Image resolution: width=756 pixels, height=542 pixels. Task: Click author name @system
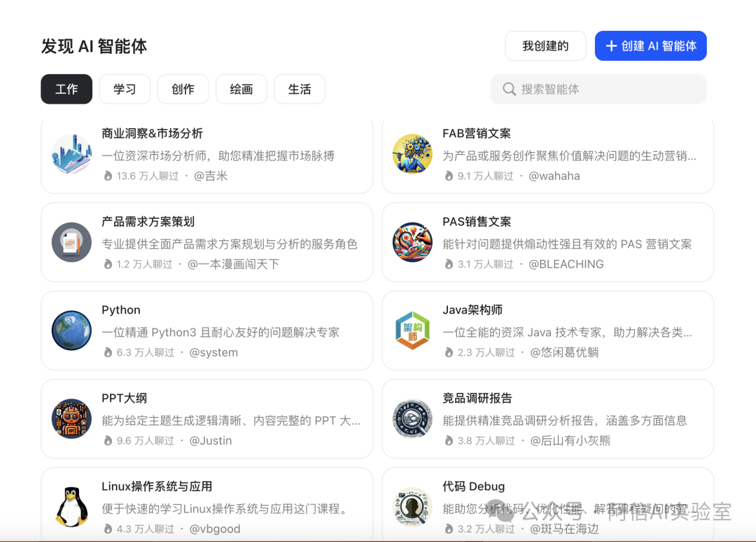214,352
